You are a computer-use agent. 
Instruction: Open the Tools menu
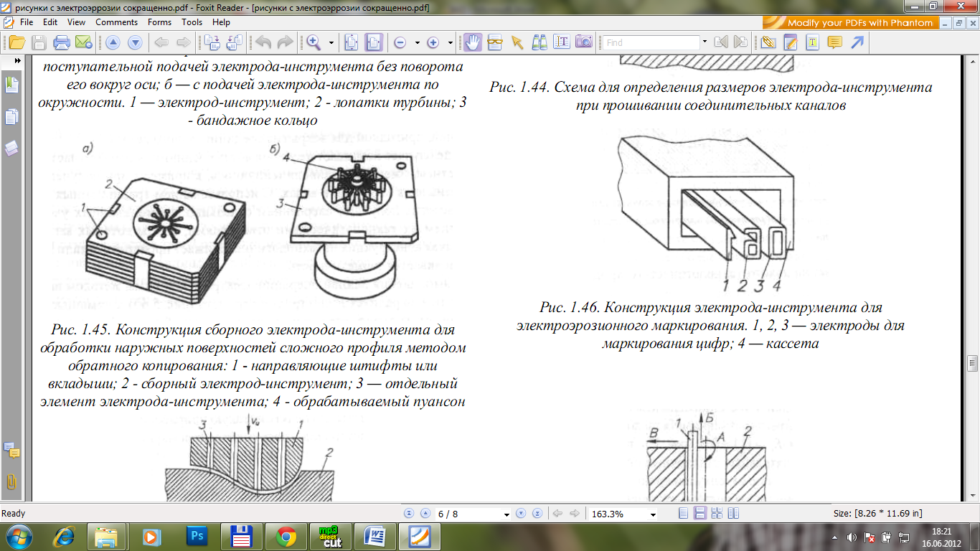pos(192,22)
